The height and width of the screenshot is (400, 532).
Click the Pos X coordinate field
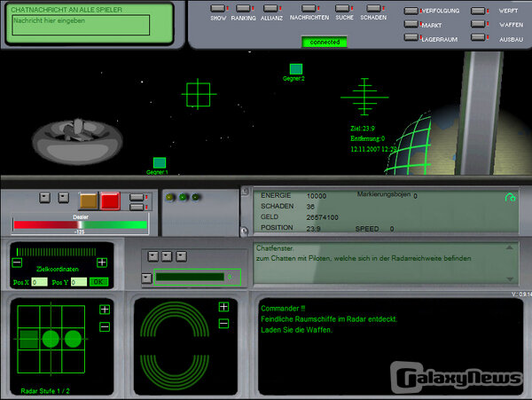(x=39, y=282)
